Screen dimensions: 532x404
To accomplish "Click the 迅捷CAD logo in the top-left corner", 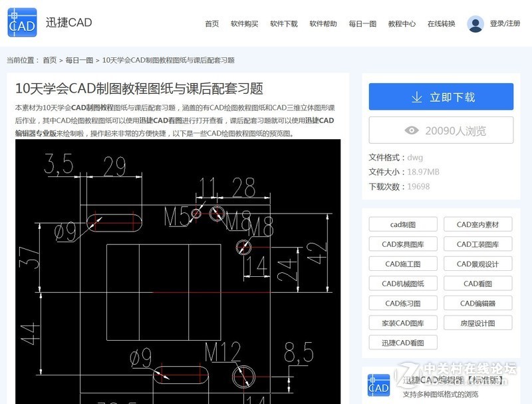I will coord(21,21).
